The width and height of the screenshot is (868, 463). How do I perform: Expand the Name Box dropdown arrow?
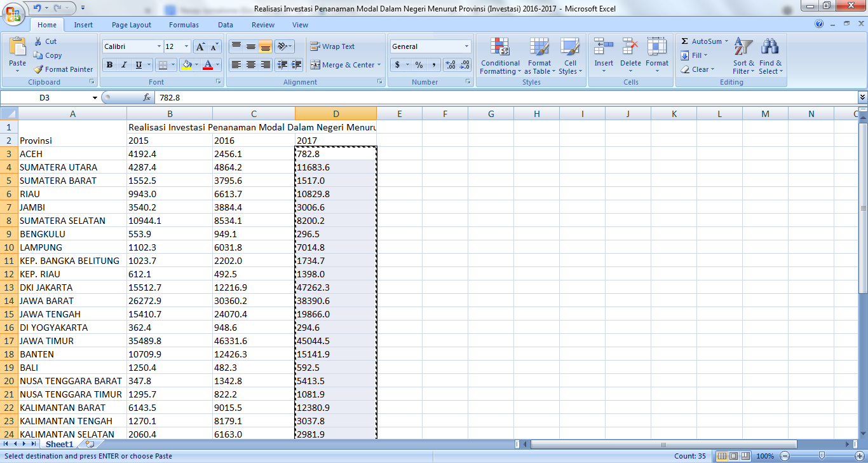coord(95,98)
